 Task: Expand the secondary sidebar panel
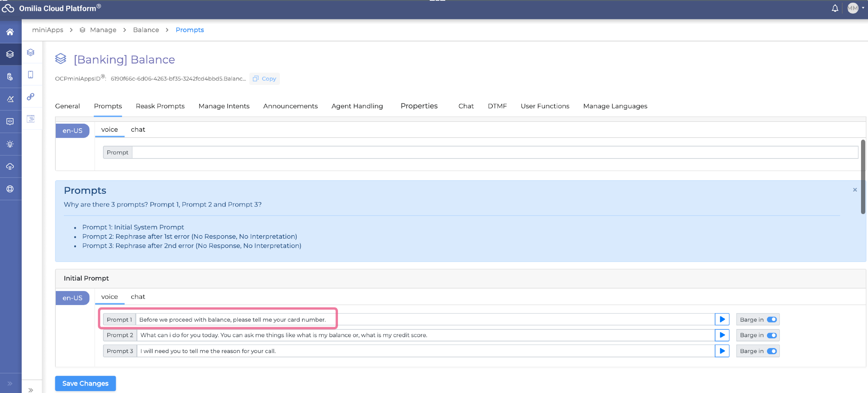[31, 390]
